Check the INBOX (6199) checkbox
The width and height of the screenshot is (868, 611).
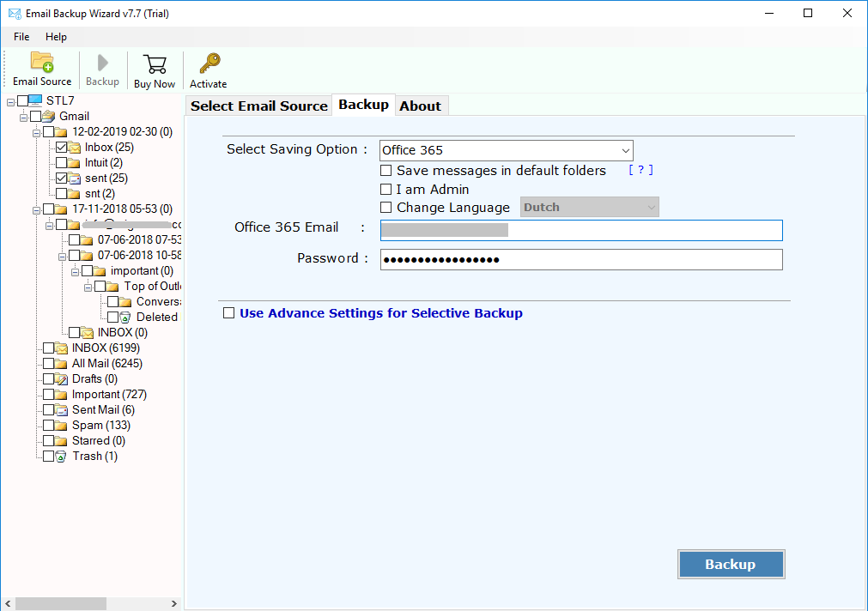[x=49, y=348]
